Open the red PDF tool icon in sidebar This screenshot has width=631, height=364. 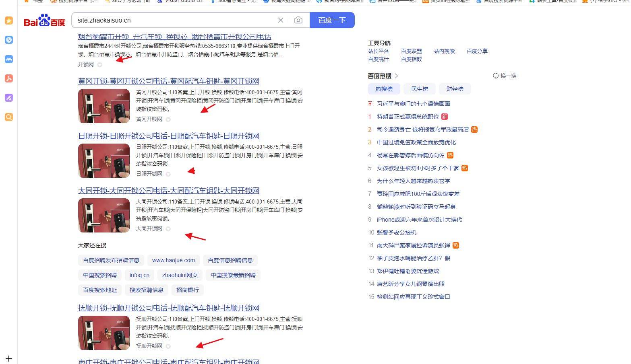tap(9, 78)
